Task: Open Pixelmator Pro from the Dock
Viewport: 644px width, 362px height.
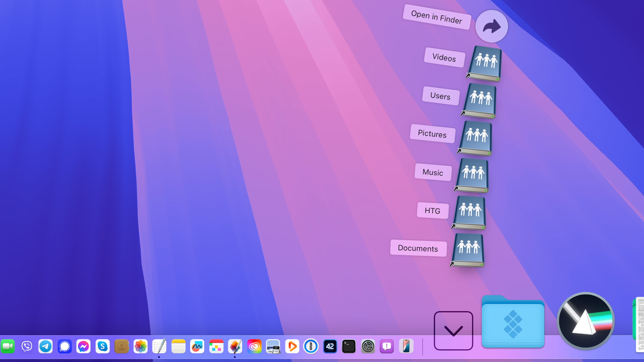Action: 235,346
